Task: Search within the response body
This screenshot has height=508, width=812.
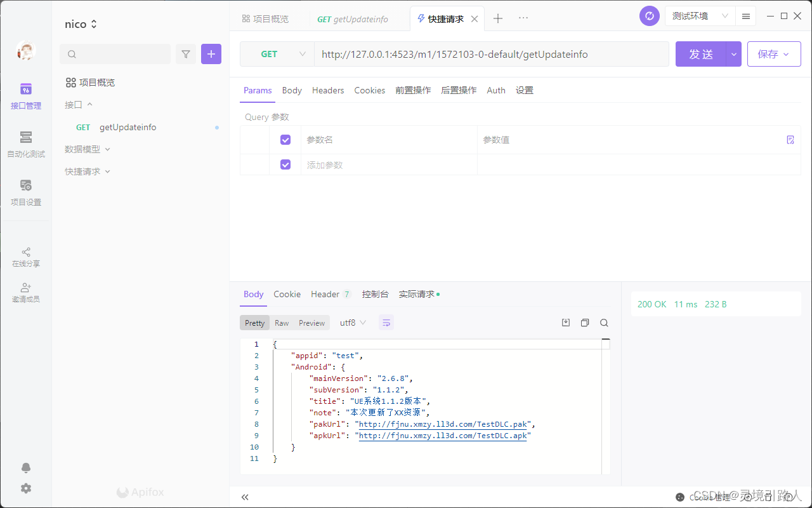Action: 603,322
